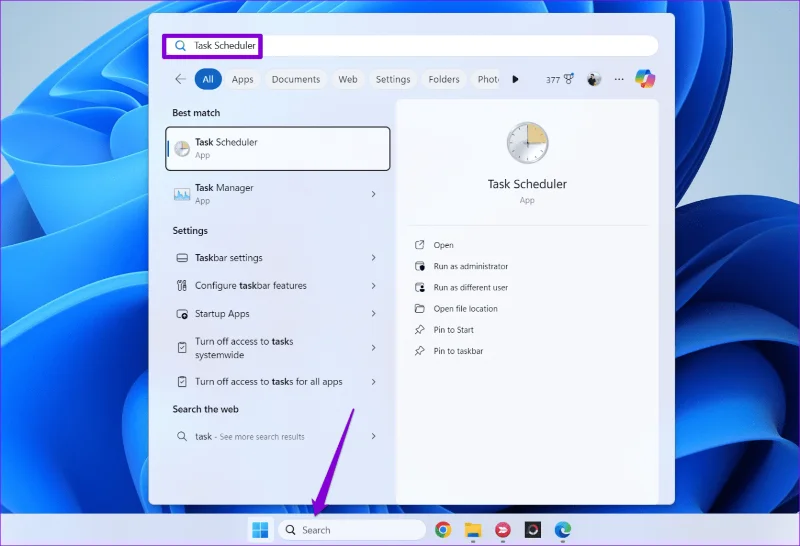The width and height of the screenshot is (800, 546).
Task: Expand Configure taskbar features chevron
Action: (373, 286)
